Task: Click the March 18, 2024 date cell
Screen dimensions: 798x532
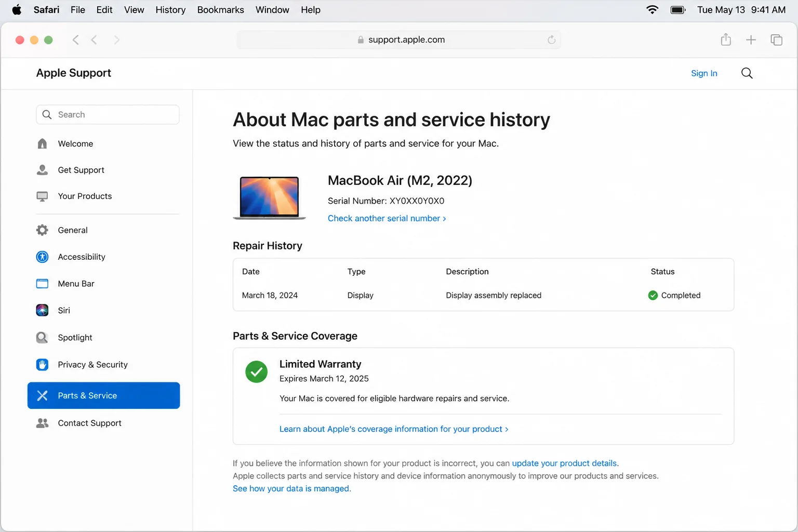Action: (x=270, y=296)
